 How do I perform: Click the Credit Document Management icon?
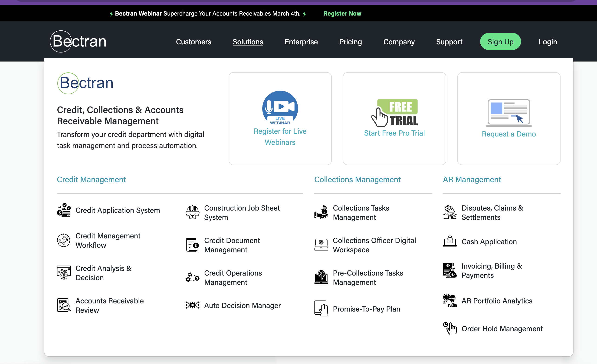pos(192,245)
